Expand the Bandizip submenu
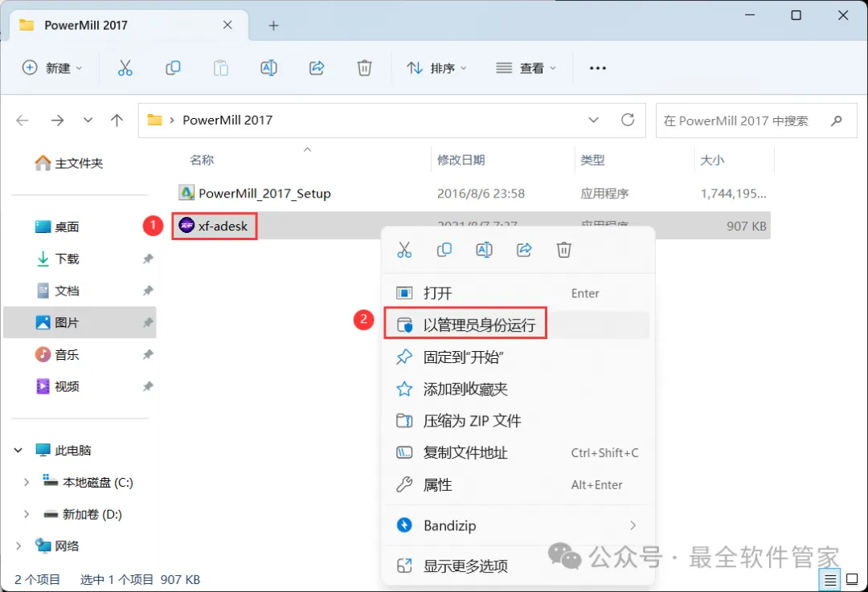 633,525
